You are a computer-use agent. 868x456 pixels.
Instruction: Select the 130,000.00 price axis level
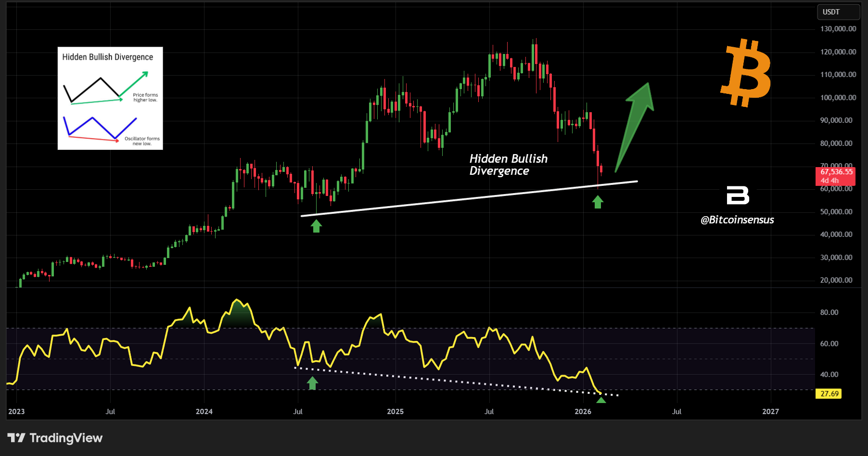point(837,28)
